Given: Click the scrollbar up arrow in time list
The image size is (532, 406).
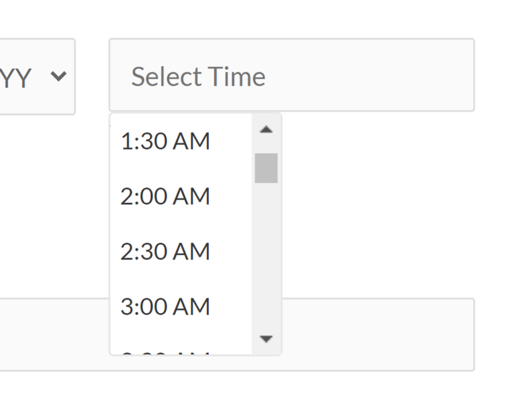Looking at the screenshot, I should [266, 129].
